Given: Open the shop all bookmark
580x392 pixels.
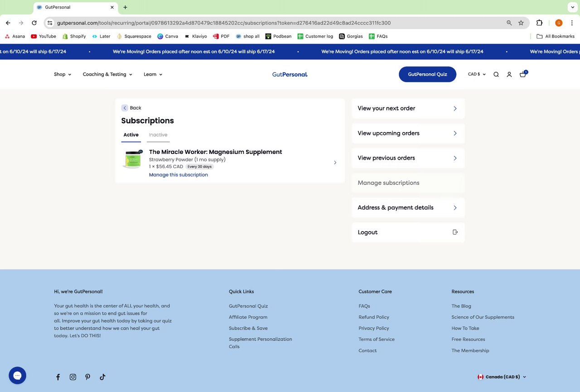Looking at the screenshot, I should [247, 36].
